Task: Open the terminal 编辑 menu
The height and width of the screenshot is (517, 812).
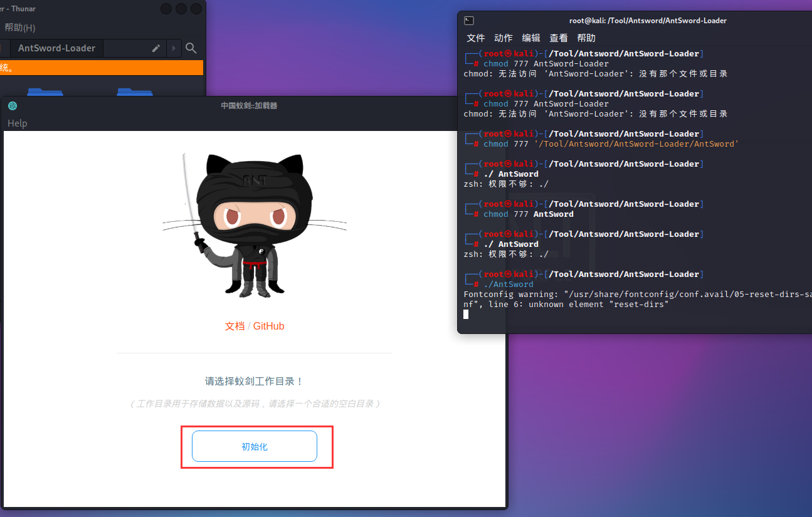Action: tap(531, 38)
